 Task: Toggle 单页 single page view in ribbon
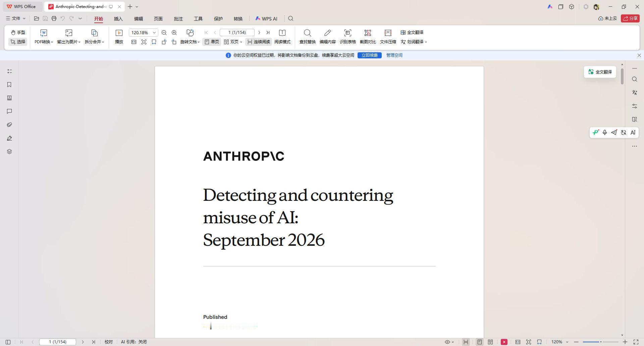(x=212, y=42)
